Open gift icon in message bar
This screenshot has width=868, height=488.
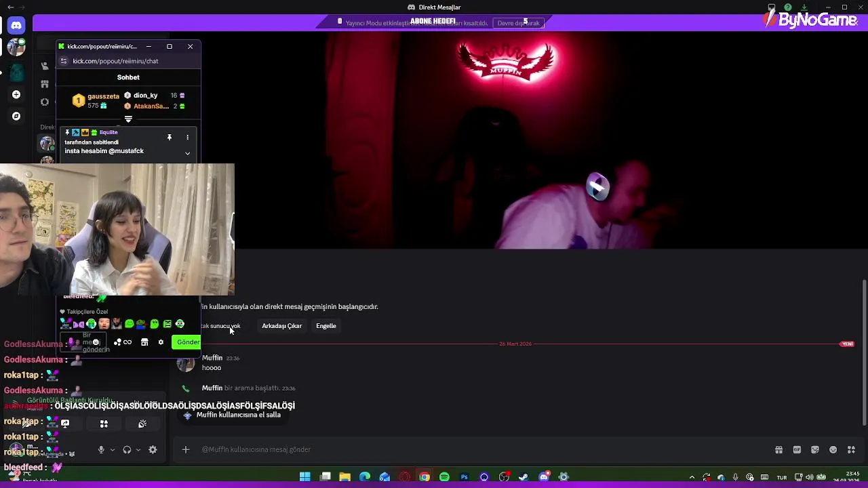(x=778, y=449)
